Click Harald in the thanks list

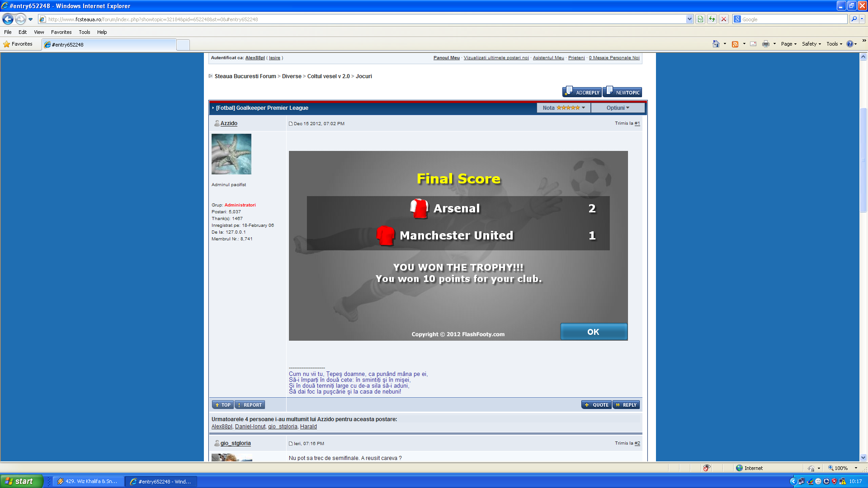[x=308, y=427]
